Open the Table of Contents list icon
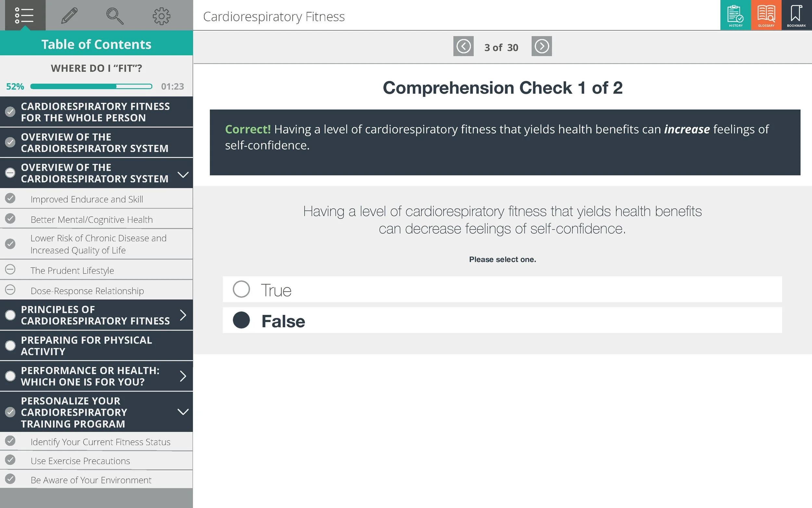This screenshot has width=812, height=508. pyautogui.click(x=24, y=16)
